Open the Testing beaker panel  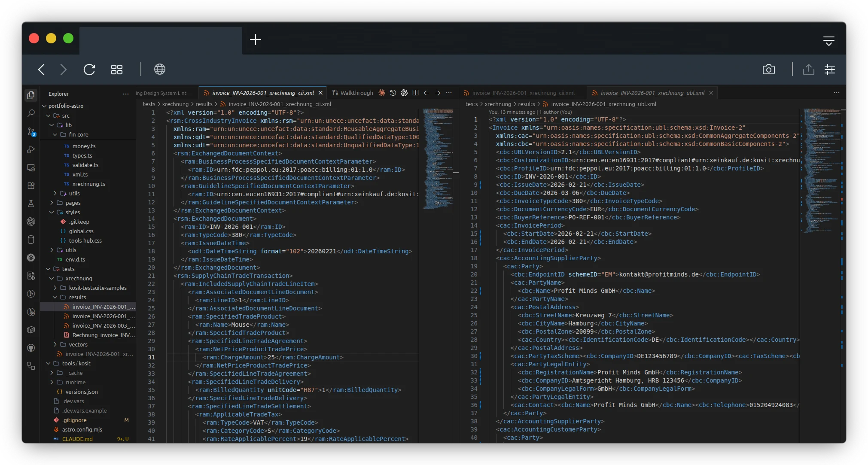(31, 204)
